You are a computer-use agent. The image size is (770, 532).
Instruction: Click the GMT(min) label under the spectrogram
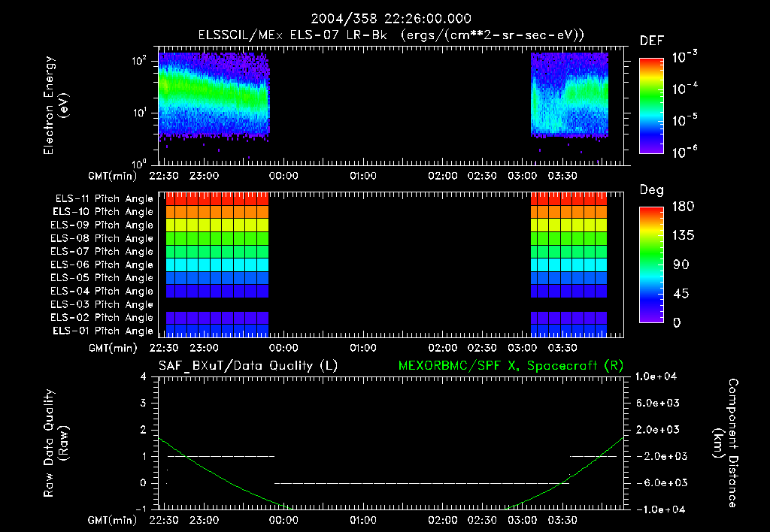pos(113,176)
